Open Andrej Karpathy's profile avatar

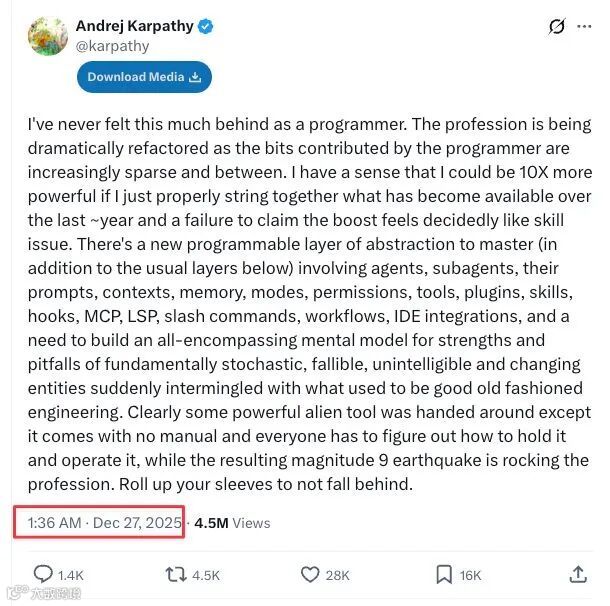(x=48, y=36)
